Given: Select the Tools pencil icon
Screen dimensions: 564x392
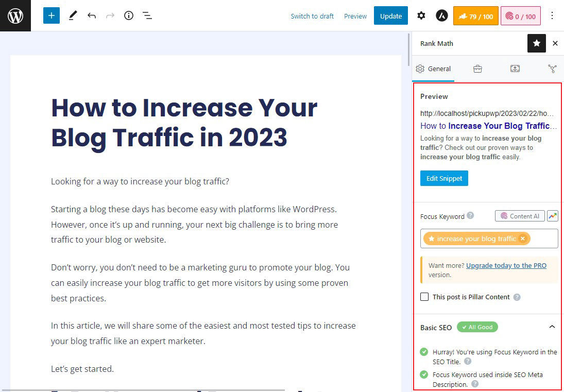Looking at the screenshot, I should coord(73,15).
